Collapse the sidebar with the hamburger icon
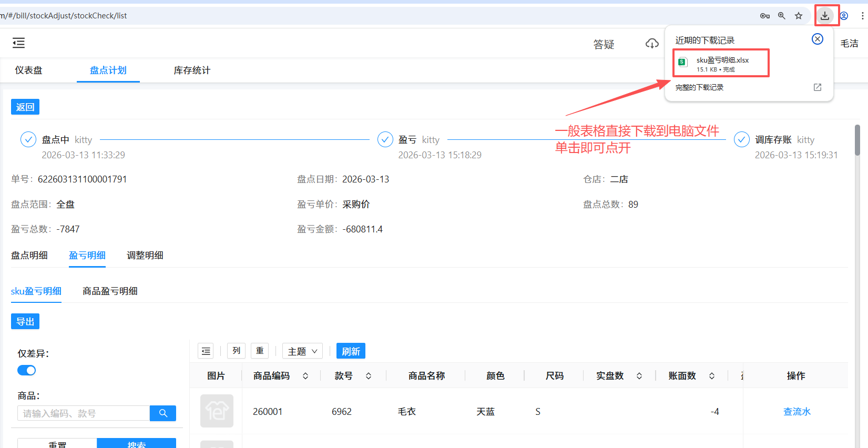This screenshot has height=448, width=868. pos(19,43)
